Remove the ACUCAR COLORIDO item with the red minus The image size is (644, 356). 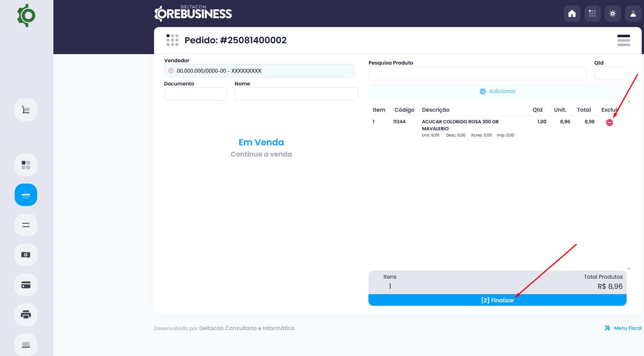tap(610, 122)
